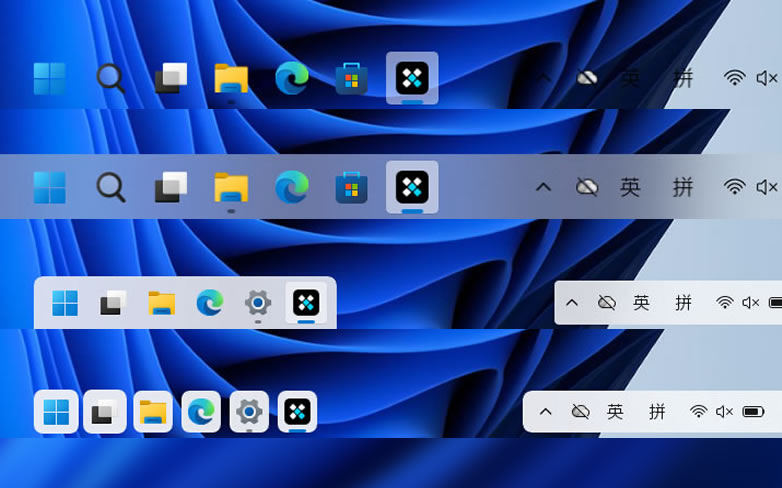Expand hidden icons in tray showing full battery

(x=546, y=412)
